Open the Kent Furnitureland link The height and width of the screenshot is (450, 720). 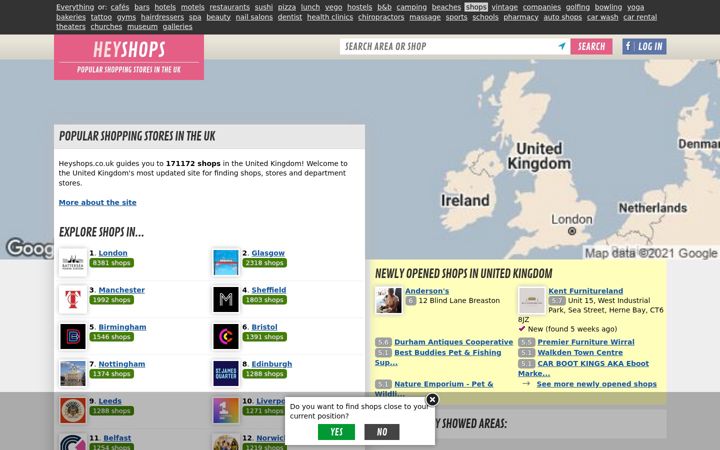coord(585,291)
